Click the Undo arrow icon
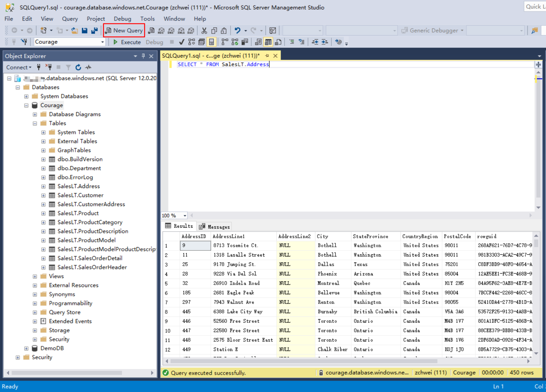Image resolution: width=546 pixels, height=392 pixels. click(x=238, y=30)
